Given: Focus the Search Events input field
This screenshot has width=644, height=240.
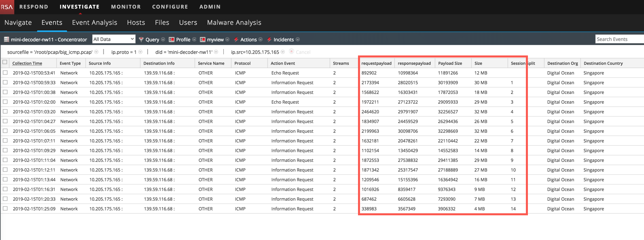Looking at the screenshot, I should (619, 39).
